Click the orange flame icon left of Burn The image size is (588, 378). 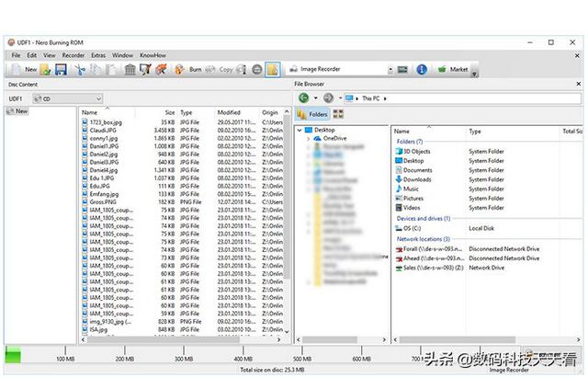[x=161, y=70]
